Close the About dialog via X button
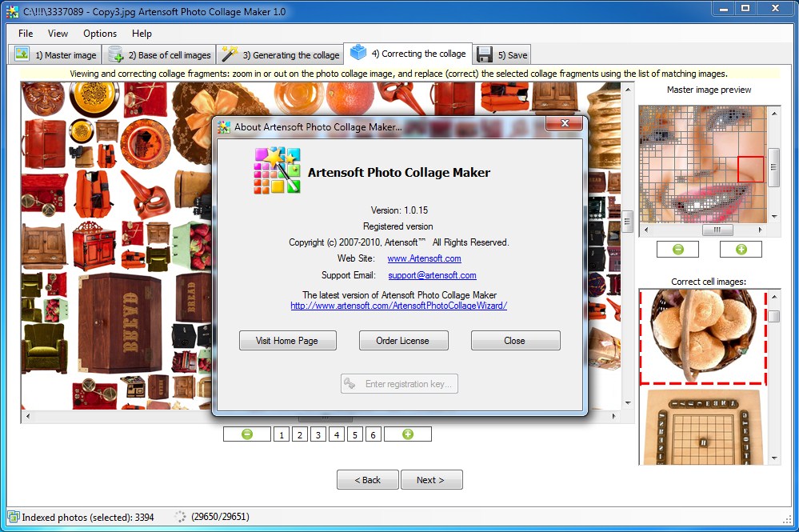Screen dimensions: 799x532 [x=564, y=123]
